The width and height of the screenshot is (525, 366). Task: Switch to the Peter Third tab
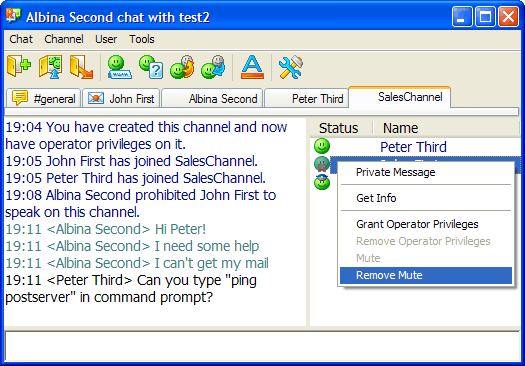click(x=306, y=98)
